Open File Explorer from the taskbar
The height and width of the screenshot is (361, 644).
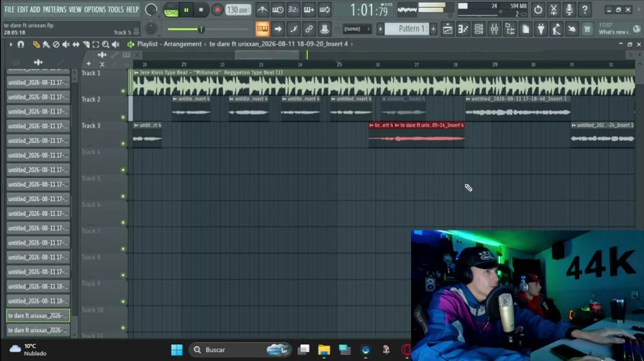324,350
